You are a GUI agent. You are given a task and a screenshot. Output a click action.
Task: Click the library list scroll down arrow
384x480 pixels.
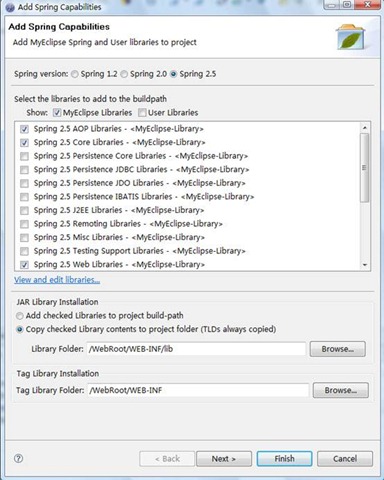(x=365, y=265)
